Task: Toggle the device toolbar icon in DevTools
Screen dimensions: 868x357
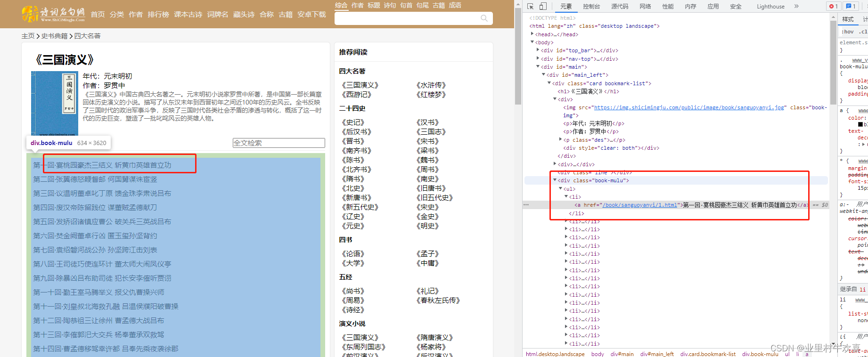Action: (x=543, y=6)
